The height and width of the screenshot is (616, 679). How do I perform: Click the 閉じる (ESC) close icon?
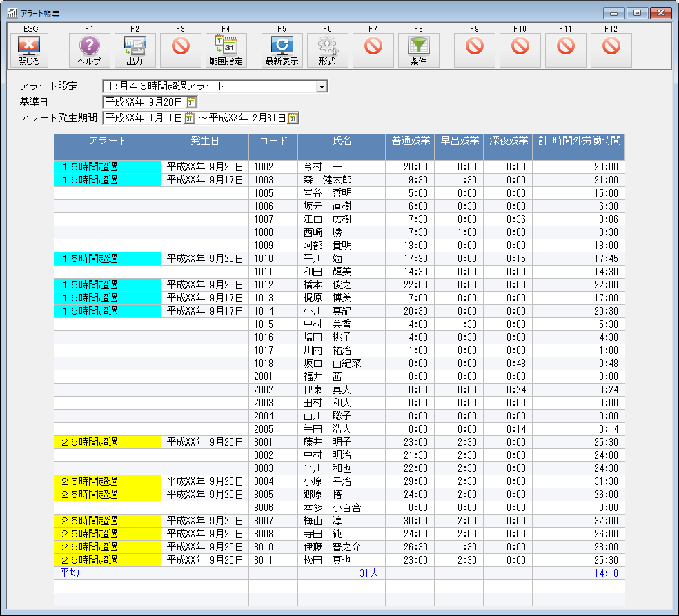coord(29,50)
